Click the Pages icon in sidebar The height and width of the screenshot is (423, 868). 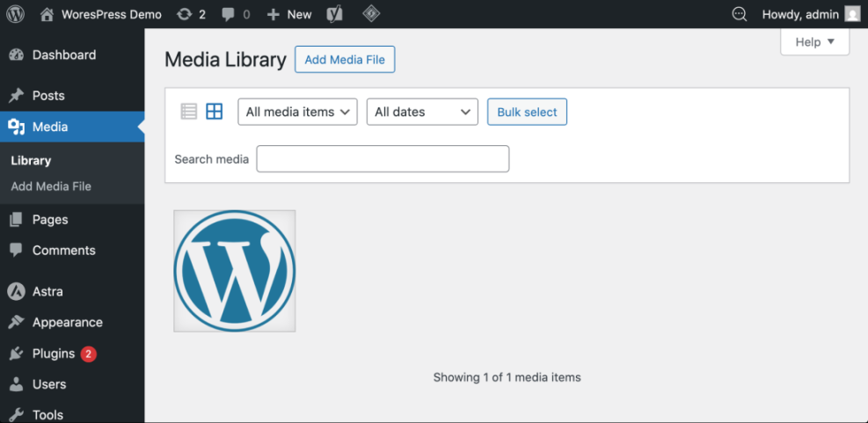click(x=17, y=220)
